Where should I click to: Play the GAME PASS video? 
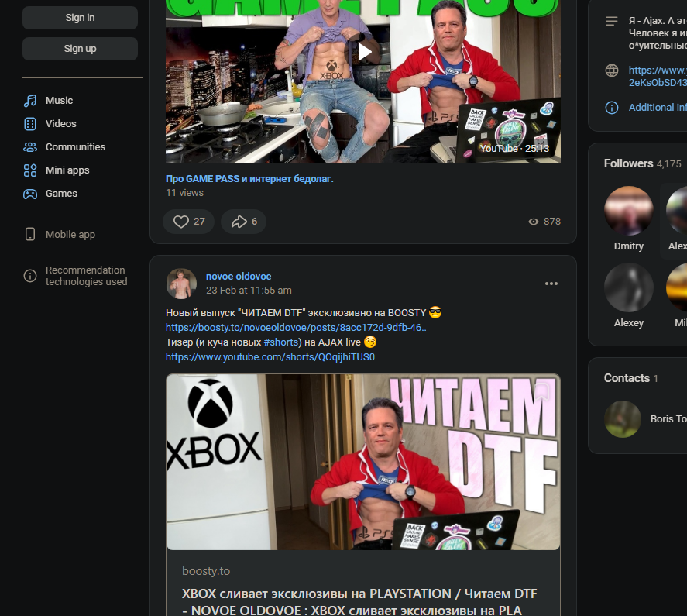(365, 52)
